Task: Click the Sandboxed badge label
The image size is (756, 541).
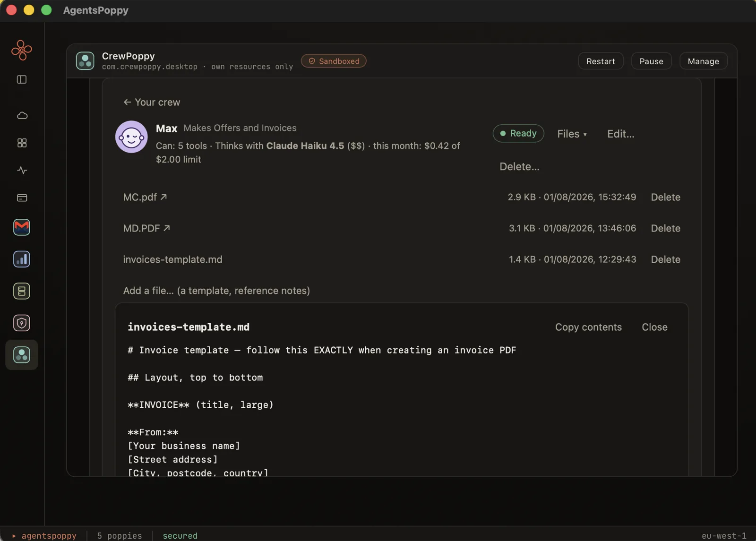Action: coord(339,61)
